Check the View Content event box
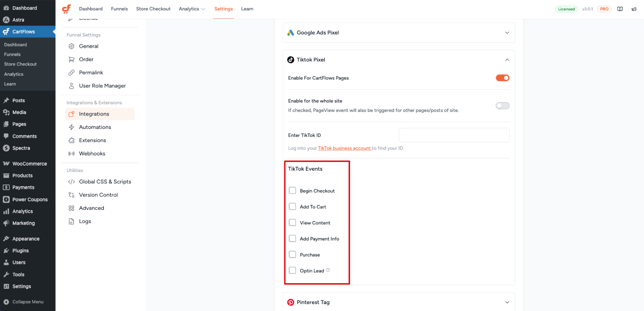This screenshot has height=311, width=644. coord(292,222)
